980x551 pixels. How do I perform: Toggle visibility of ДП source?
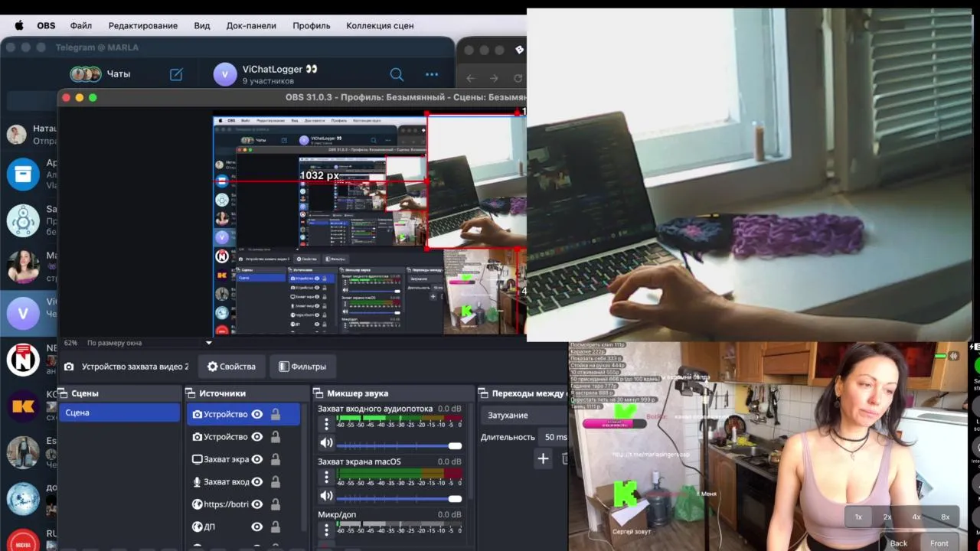click(257, 527)
